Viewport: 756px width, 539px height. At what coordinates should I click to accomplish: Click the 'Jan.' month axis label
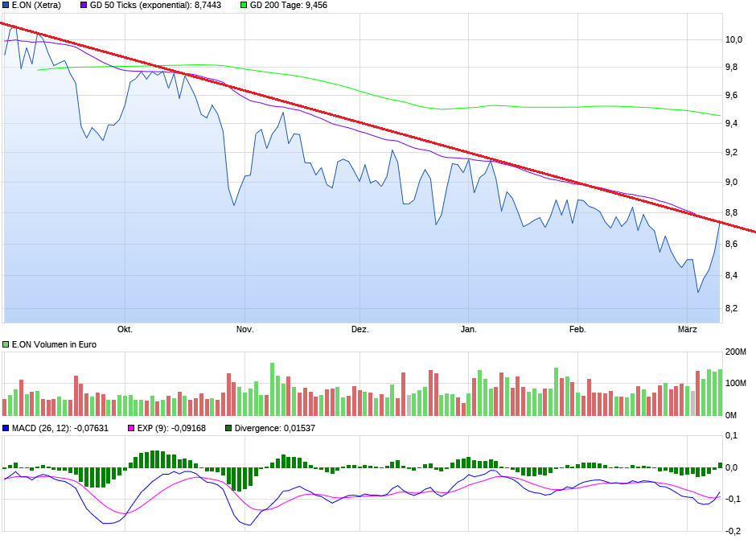469,330
